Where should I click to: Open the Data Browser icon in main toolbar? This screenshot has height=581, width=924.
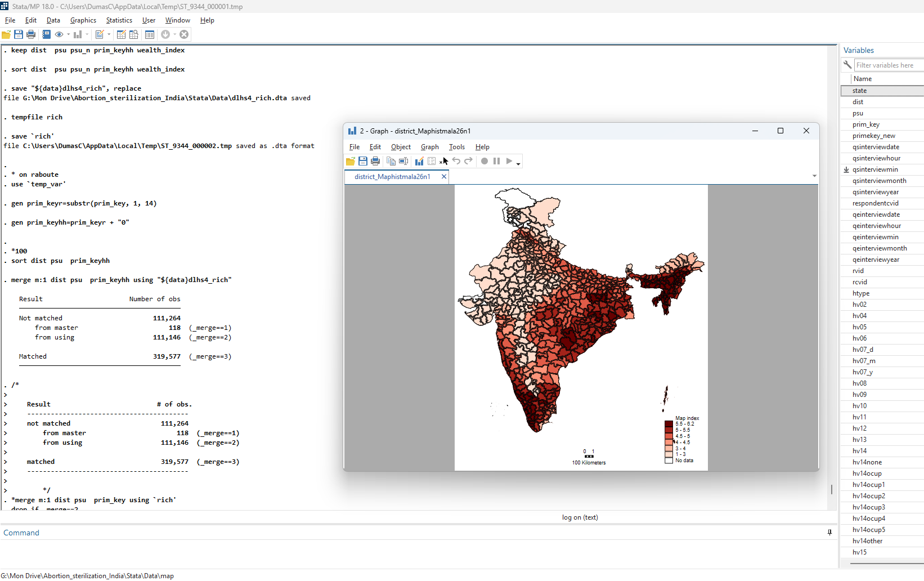[134, 34]
